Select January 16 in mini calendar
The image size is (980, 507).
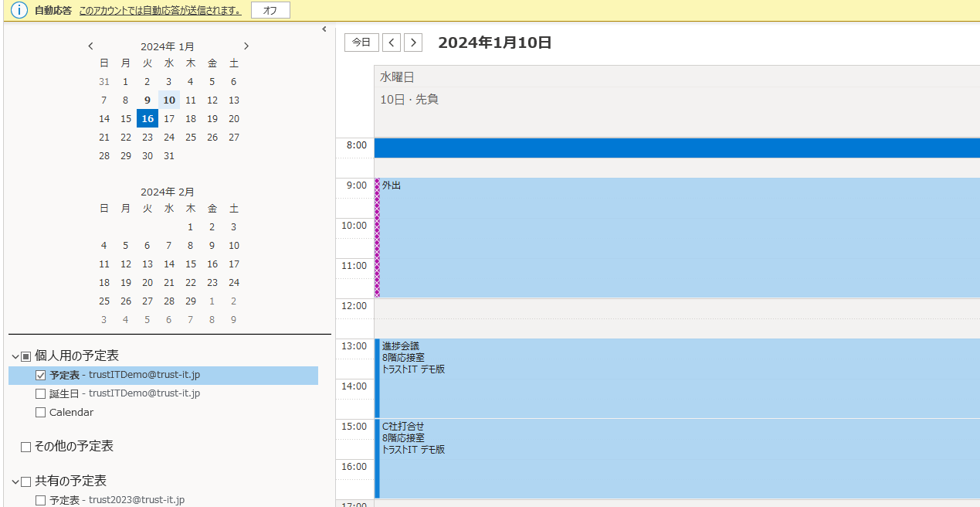click(x=148, y=119)
